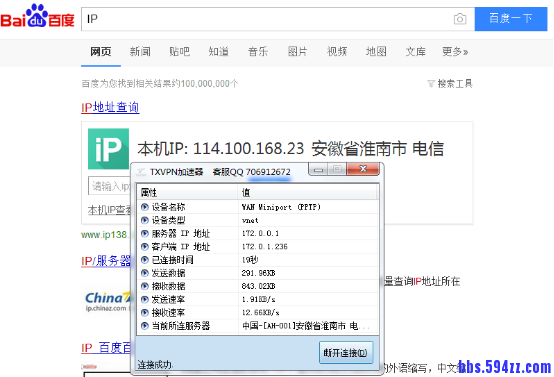
Task: Click icon beside 当前所连服务器 row
Action: (x=145, y=326)
